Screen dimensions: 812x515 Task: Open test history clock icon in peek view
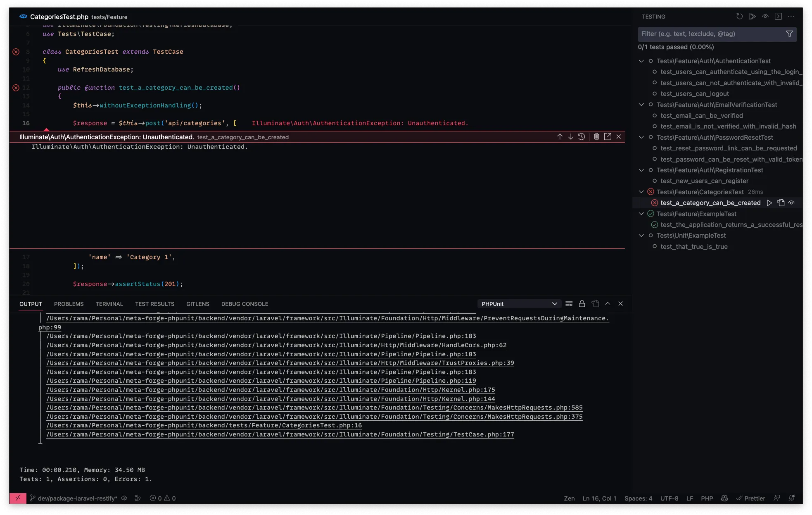[x=582, y=137]
